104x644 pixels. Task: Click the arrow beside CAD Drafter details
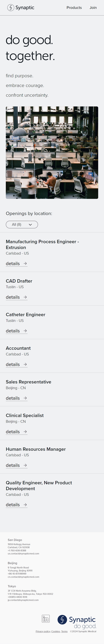pyautogui.click(x=25, y=297)
